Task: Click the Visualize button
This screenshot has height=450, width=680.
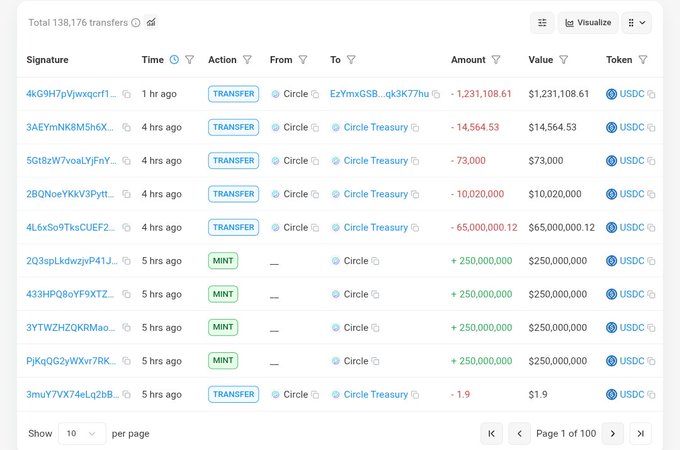Action: (x=588, y=23)
